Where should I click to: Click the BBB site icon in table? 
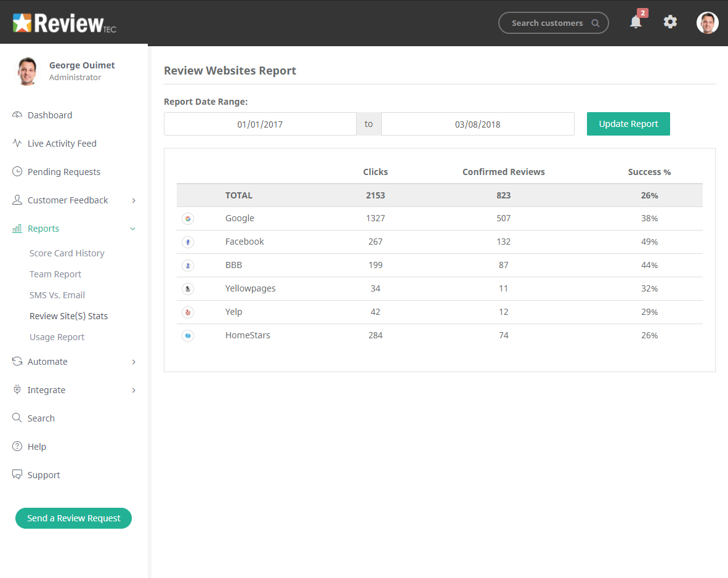[188, 266]
